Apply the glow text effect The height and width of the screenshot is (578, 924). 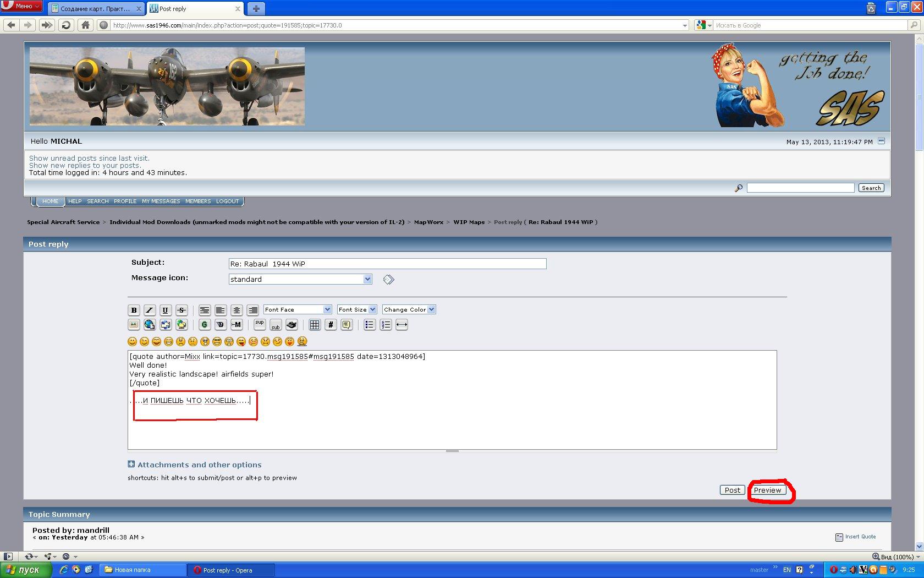[205, 325]
